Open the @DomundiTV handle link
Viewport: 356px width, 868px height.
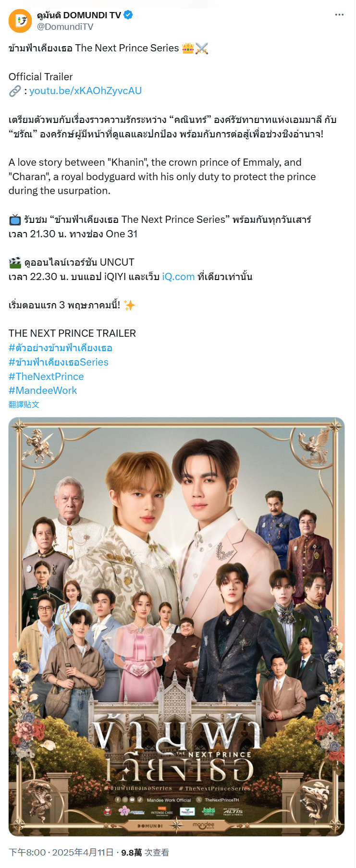click(65, 27)
